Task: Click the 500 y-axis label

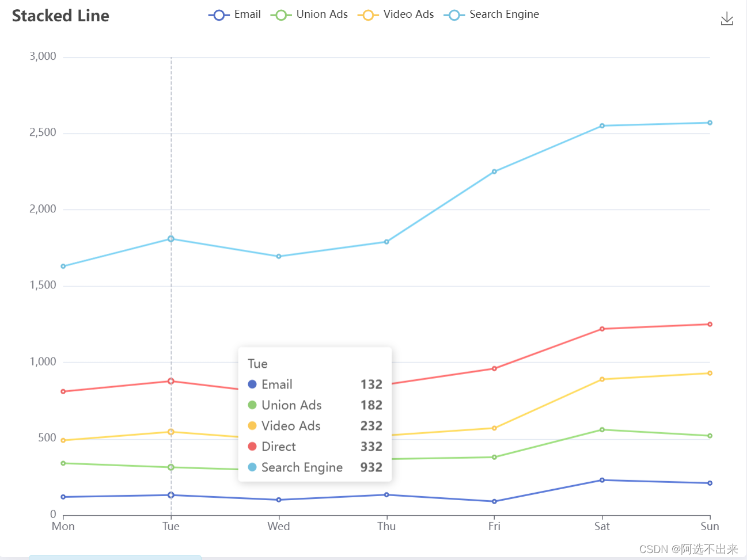Action: point(47,438)
